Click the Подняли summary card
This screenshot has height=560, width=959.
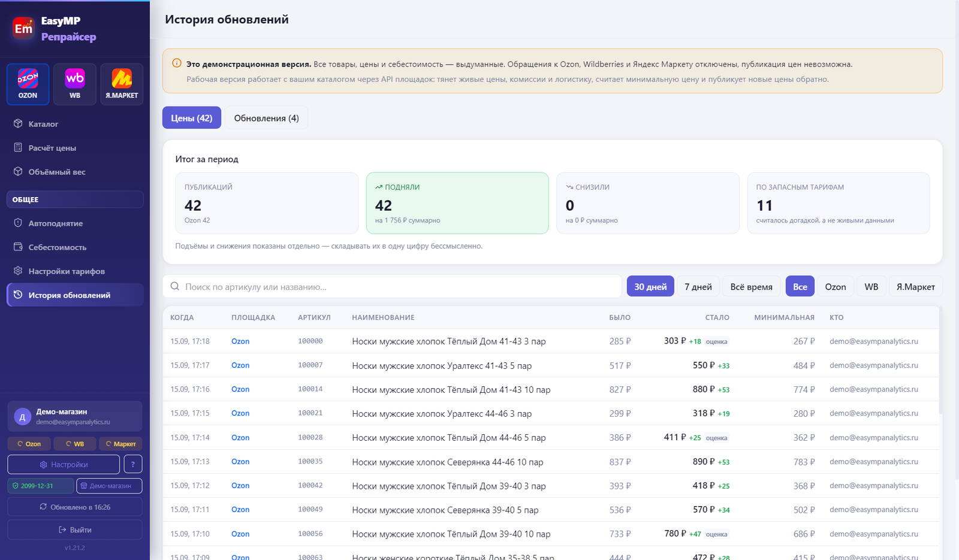(x=457, y=203)
